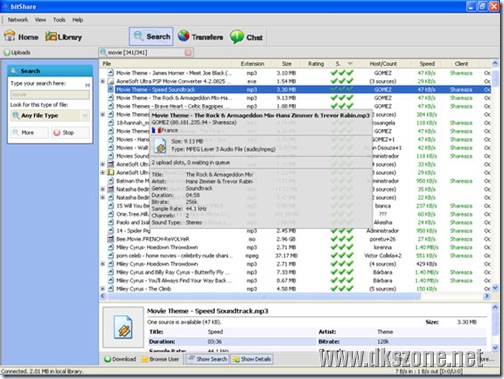Sort by Client column header

[461, 63]
